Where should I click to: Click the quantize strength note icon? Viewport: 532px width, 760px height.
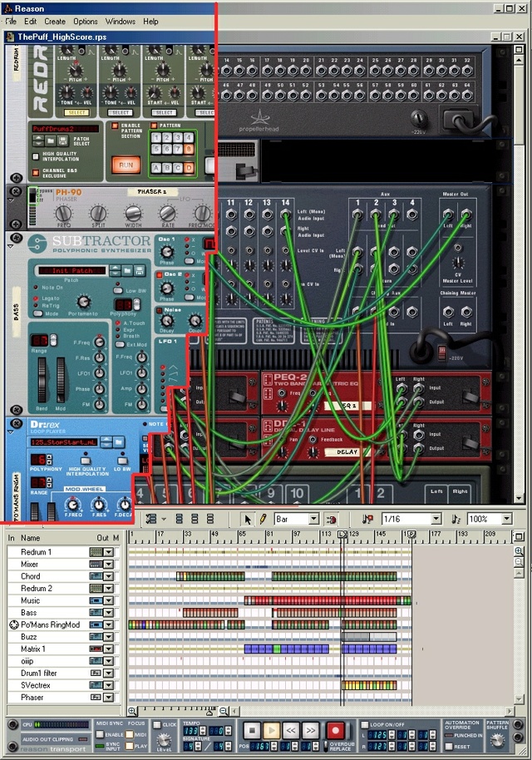(456, 519)
